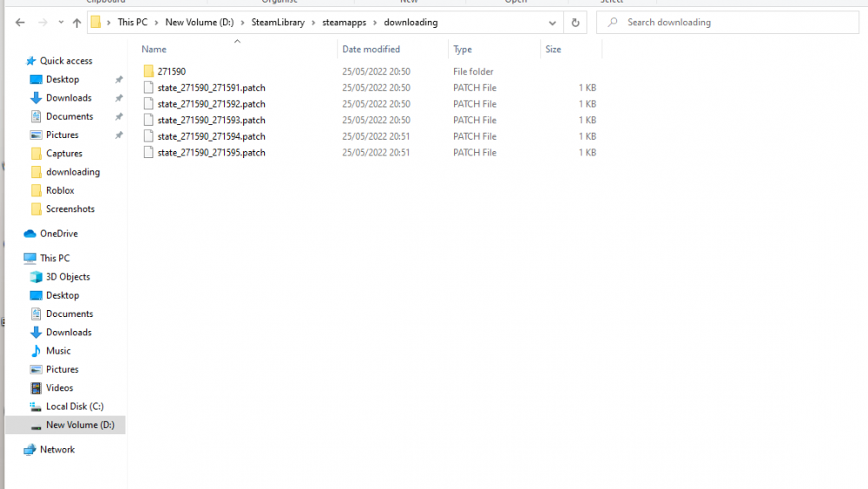Select This PC in the navigation pane
Viewport: 868px width, 489px height.
tap(55, 258)
